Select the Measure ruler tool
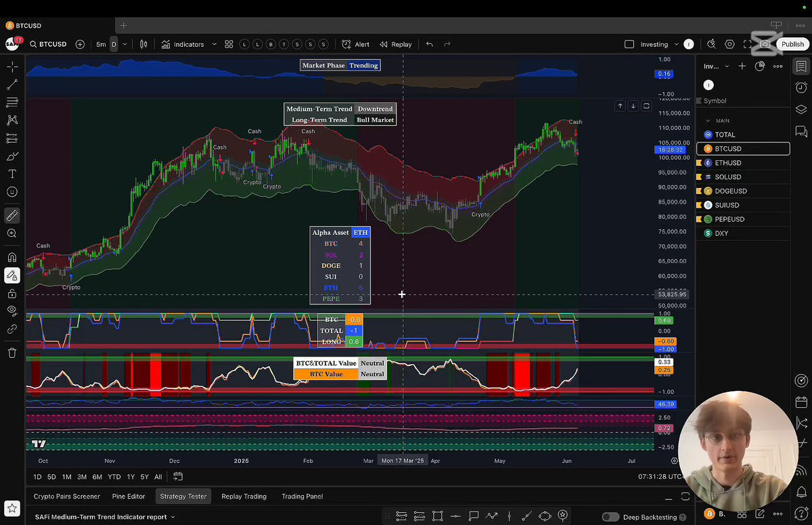The width and height of the screenshot is (812, 525). point(12,216)
